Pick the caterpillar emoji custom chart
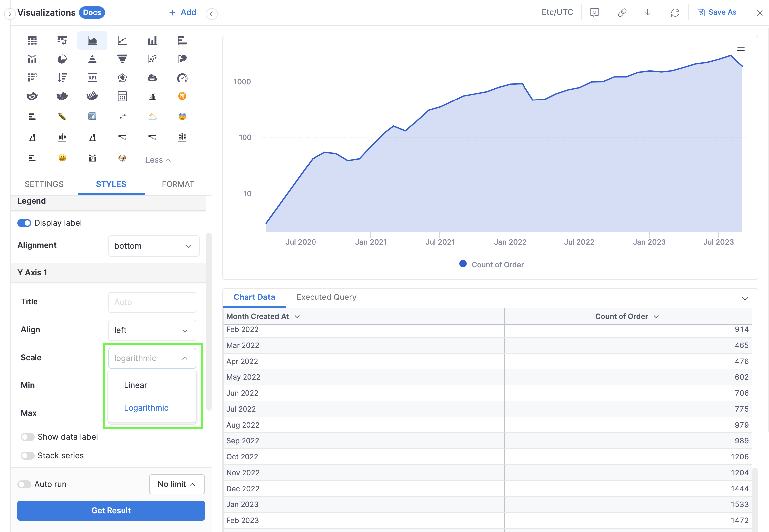Screen dimensions: 769x532 62,116
